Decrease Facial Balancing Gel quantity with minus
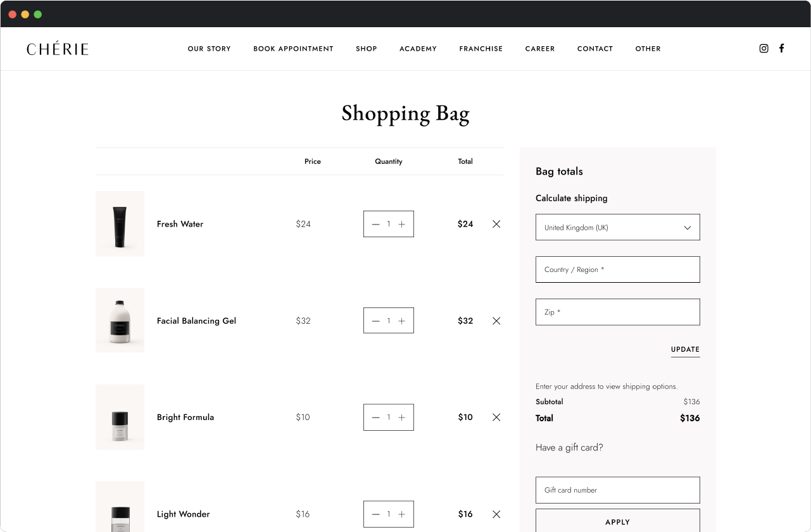The image size is (811, 532). click(x=376, y=321)
